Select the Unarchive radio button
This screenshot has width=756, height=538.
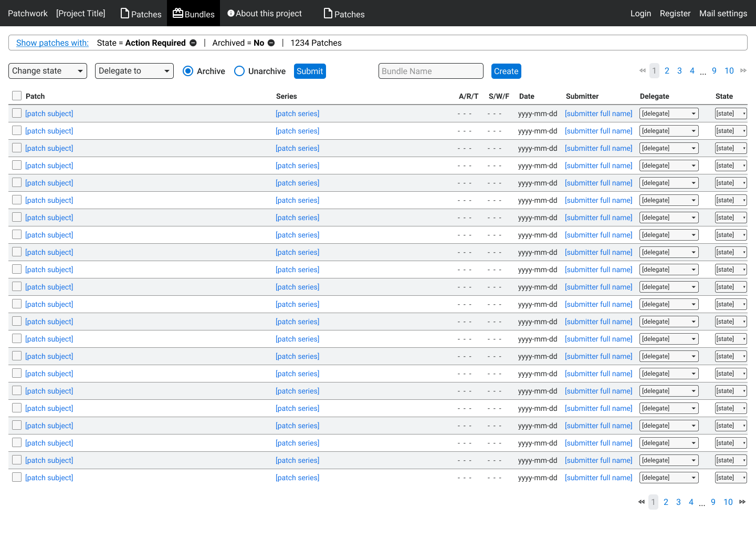(x=239, y=71)
